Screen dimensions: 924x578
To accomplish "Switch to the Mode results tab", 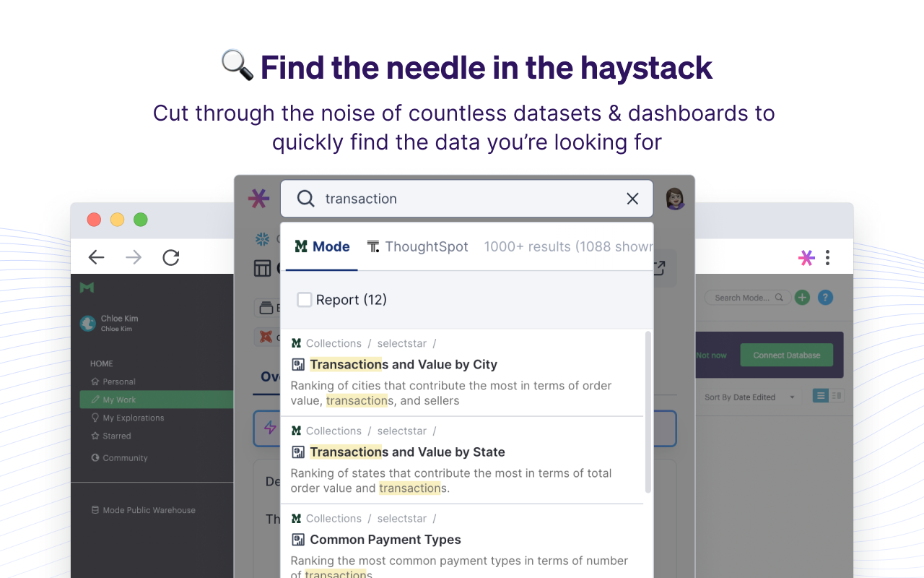I will point(322,247).
